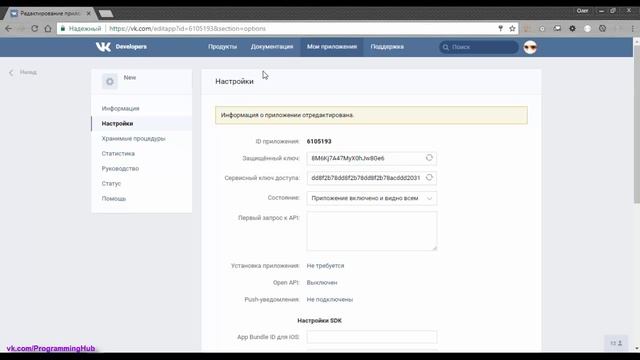Close the Редактирование browser tab
The width and height of the screenshot is (640, 360).
click(89, 13)
